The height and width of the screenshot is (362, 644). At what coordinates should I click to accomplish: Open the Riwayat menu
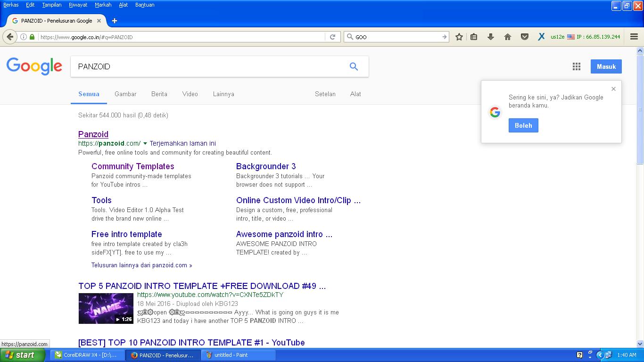[x=78, y=5]
